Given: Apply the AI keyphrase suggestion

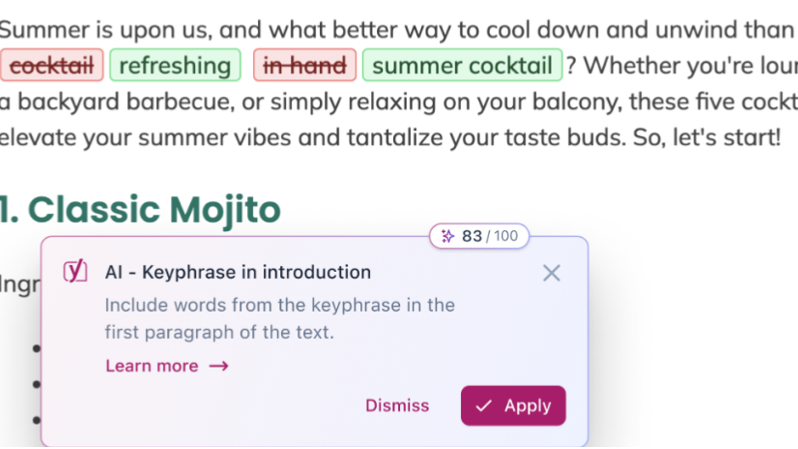Looking at the screenshot, I should pyautogui.click(x=513, y=406).
